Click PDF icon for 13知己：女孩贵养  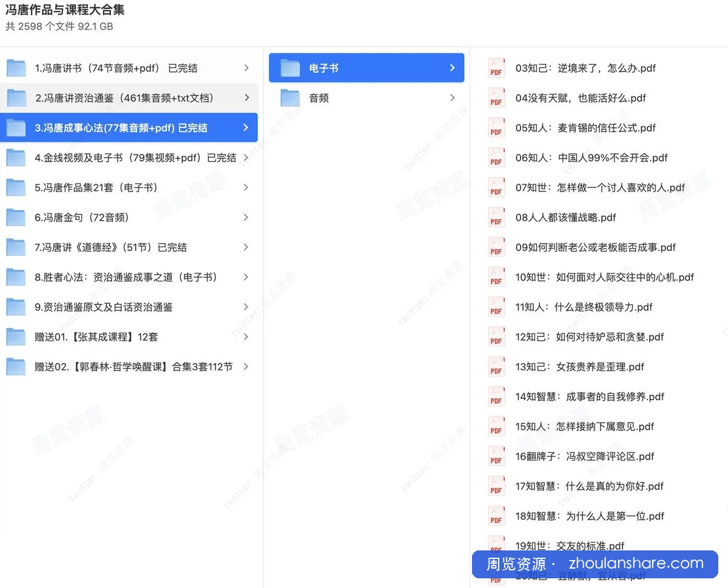[497, 367]
